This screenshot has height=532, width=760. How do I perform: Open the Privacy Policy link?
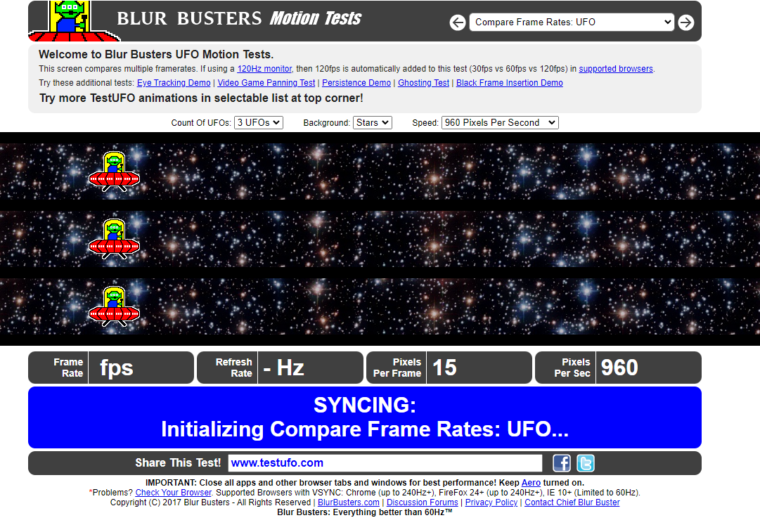pyautogui.click(x=491, y=502)
